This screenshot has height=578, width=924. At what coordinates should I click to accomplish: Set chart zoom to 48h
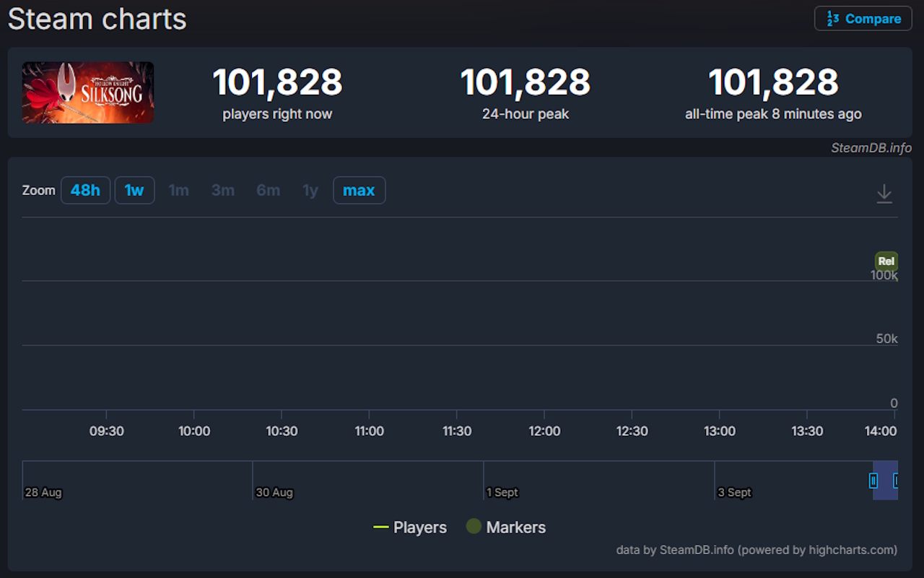pyautogui.click(x=85, y=191)
